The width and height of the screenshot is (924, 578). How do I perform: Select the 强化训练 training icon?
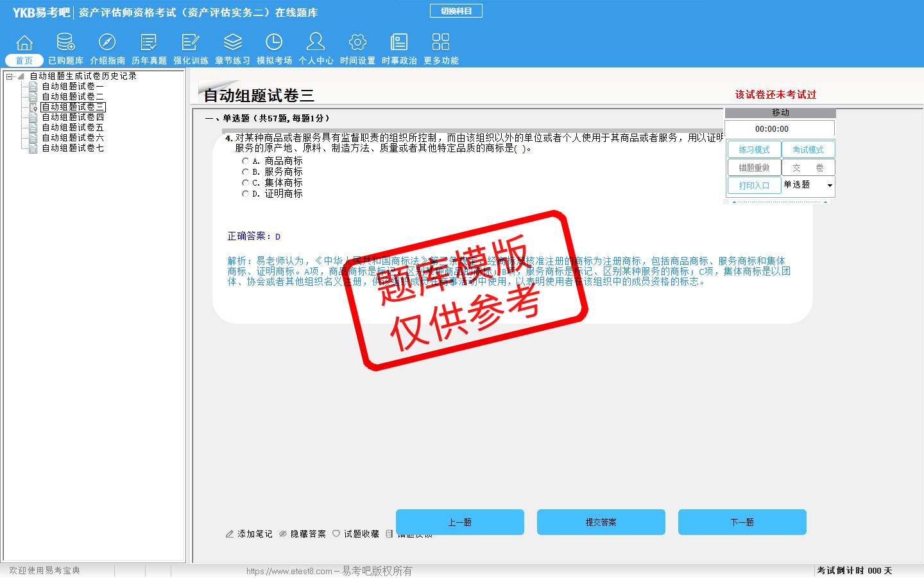(x=191, y=42)
